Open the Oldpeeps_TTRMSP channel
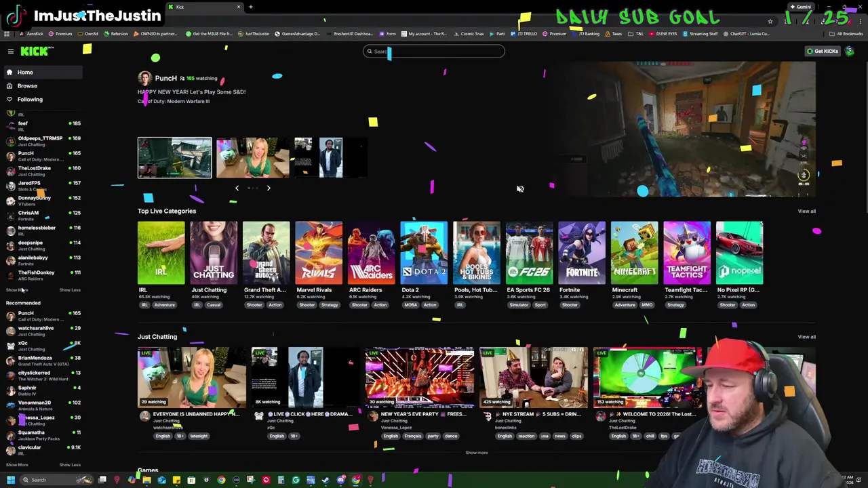 pyautogui.click(x=42, y=141)
